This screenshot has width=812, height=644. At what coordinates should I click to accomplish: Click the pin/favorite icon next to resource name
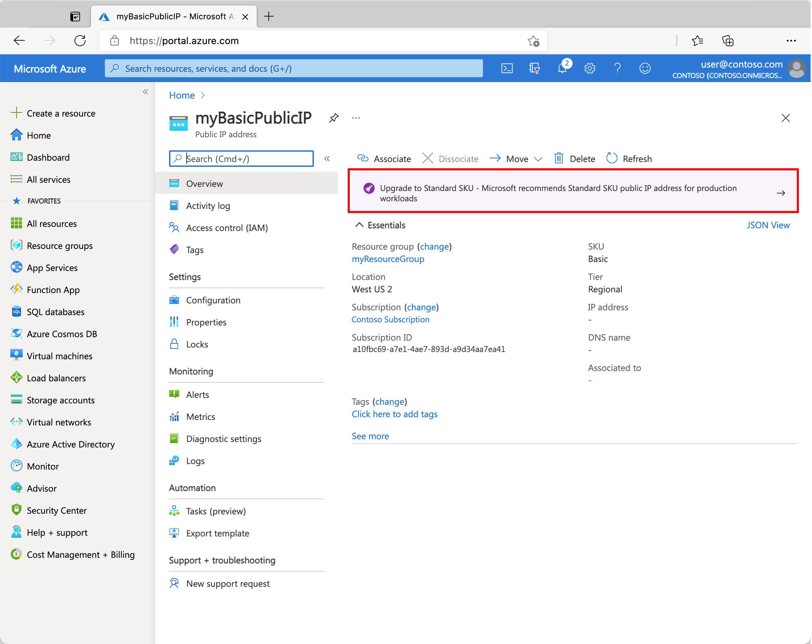point(335,119)
